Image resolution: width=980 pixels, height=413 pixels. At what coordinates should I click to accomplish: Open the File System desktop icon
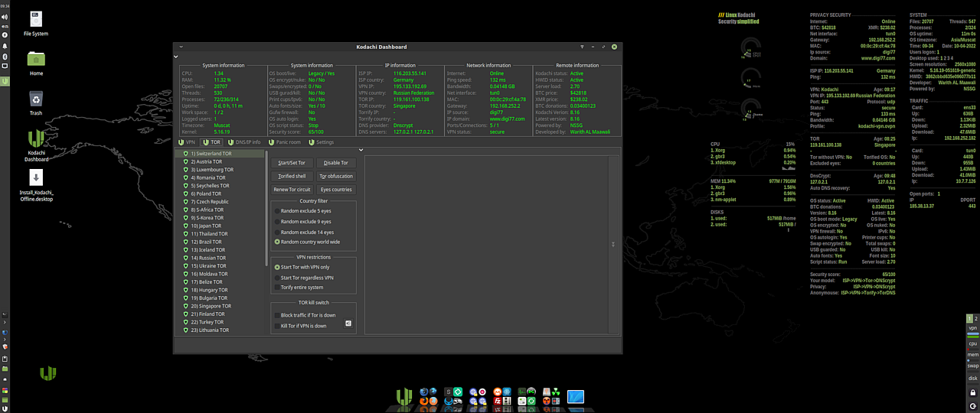[x=36, y=23]
